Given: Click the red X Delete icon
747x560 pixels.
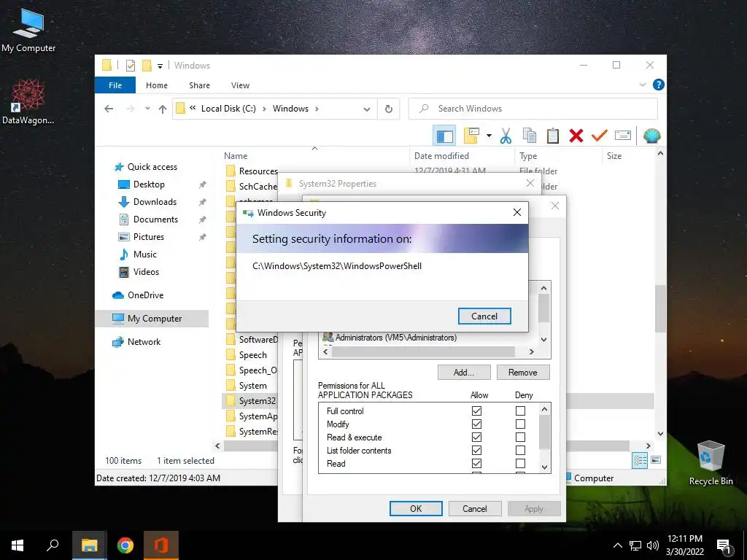Looking at the screenshot, I should pos(576,136).
